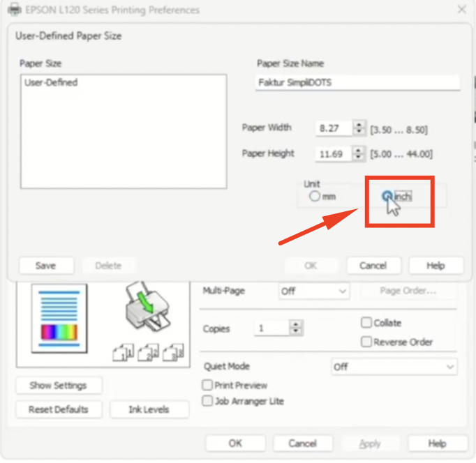Image resolution: width=476 pixels, height=463 pixels.
Task: Toggle the Print Preview checkbox
Action: [x=207, y=385]
